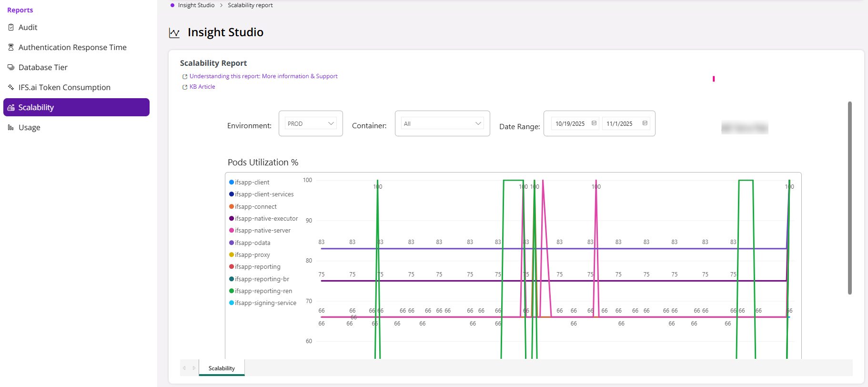The height and width of the screenshot is (387, 868).
Task: Click the Authentication Response Time hourglass icon
Action: [11, 47]
